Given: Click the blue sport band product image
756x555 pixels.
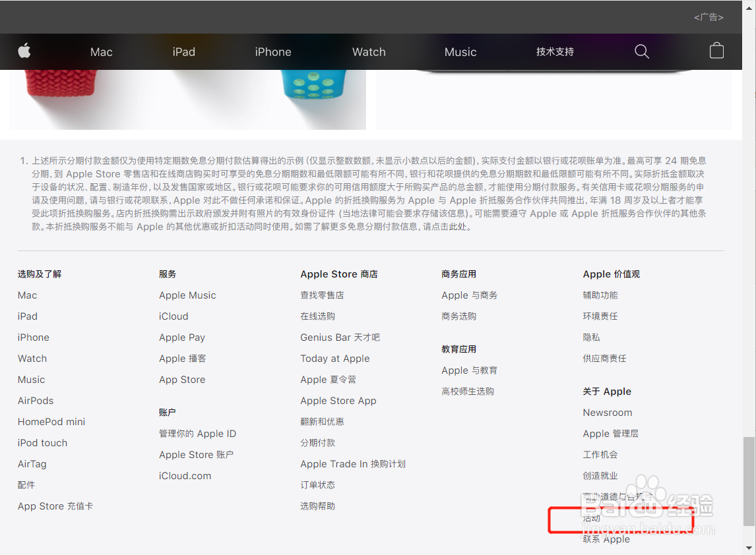Looking at the screenshot, I should tap(313, 86).
